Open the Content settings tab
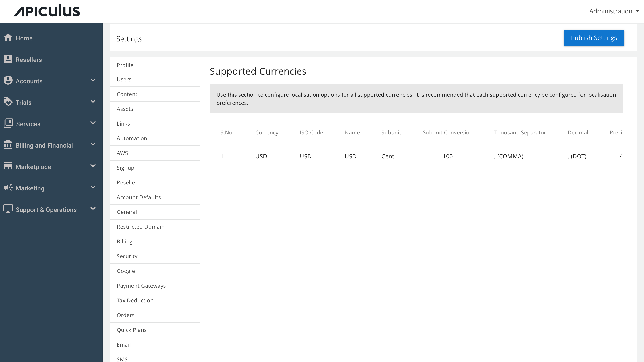 coord(155,94)
